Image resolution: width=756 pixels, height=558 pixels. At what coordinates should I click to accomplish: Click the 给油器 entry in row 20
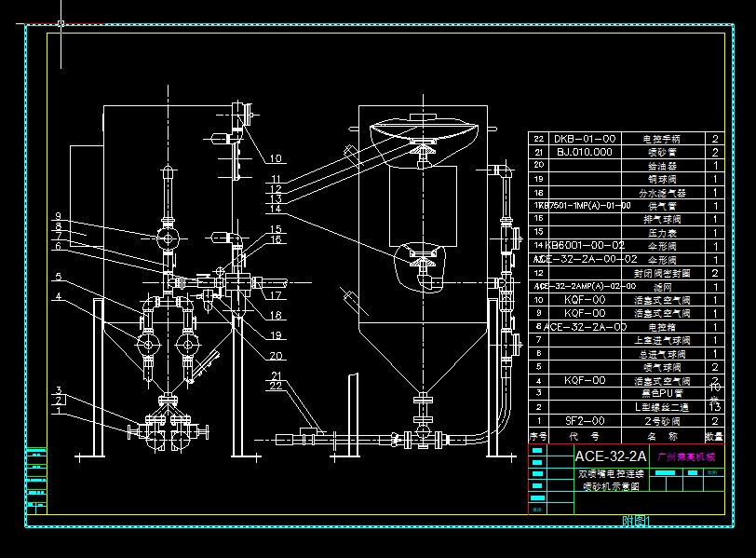tap(662, 166)
